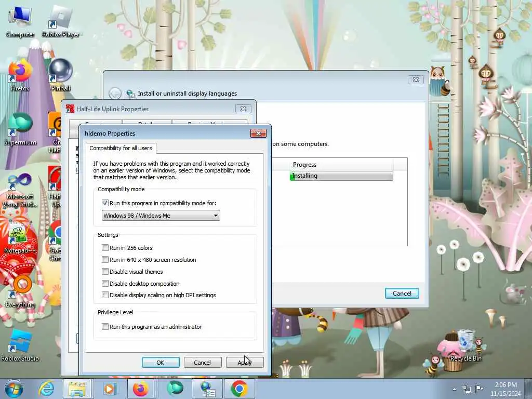Switch to display languages installer taskbar item

pyautogui.click(x=207, y=389)
